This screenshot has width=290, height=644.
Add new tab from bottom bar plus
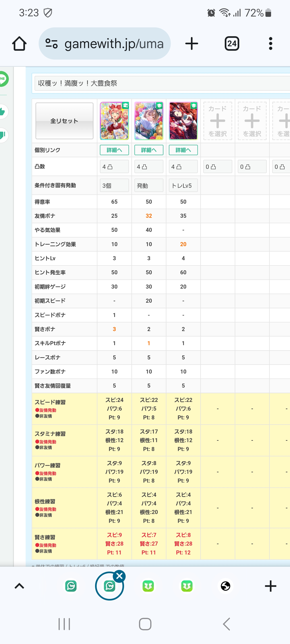coord(270,586)
